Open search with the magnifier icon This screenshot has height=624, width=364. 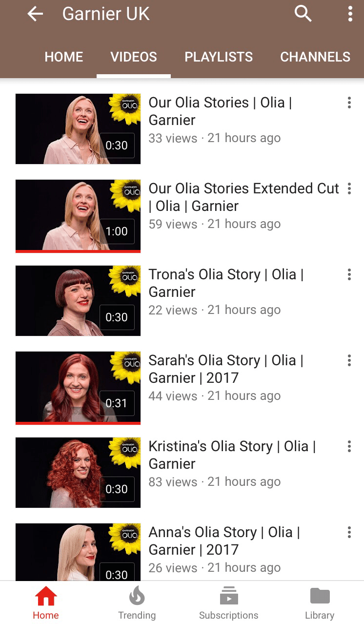click(303, 14)
